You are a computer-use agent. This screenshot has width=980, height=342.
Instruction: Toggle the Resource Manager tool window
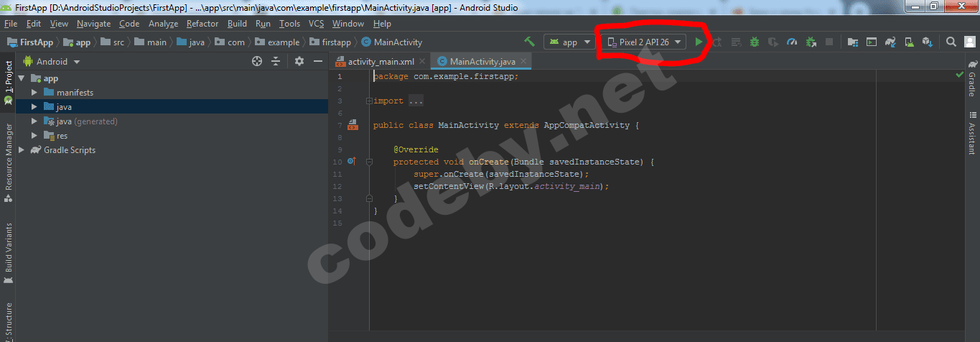coord(8,162)
